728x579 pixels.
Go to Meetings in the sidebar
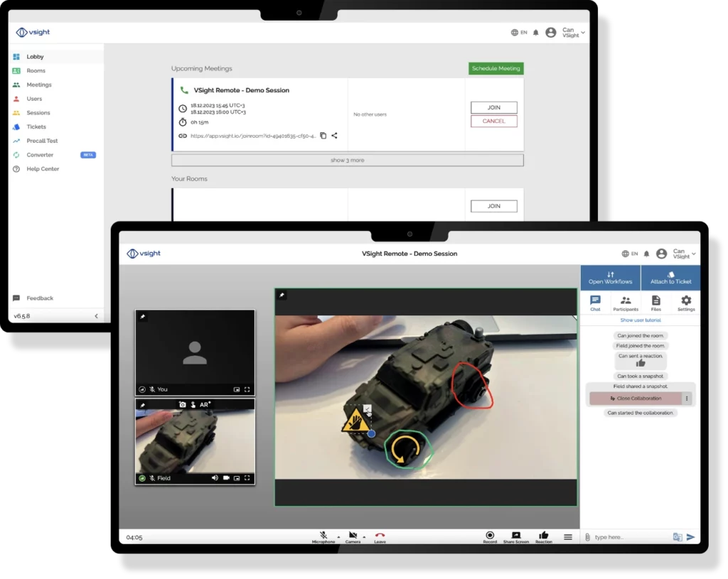click(38, 85)
